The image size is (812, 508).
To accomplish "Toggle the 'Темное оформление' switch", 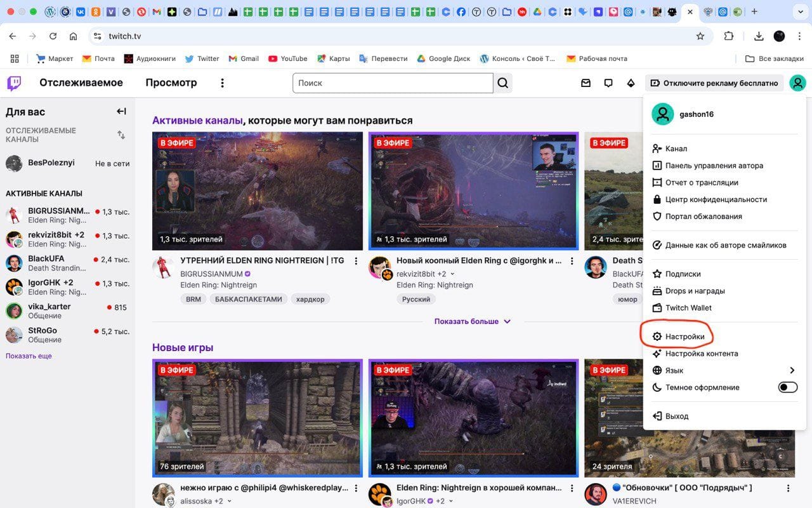I will (x=787, y=387).
